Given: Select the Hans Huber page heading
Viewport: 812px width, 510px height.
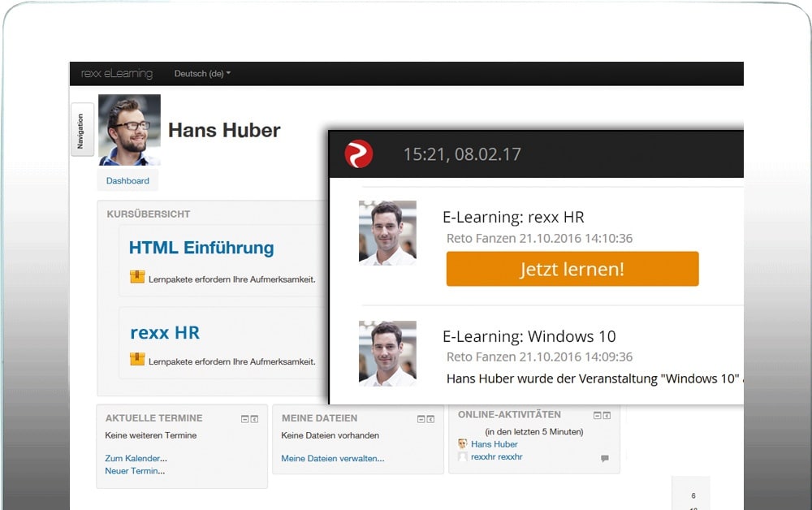Looking at the screenshot, I should [x=224, y=130].
